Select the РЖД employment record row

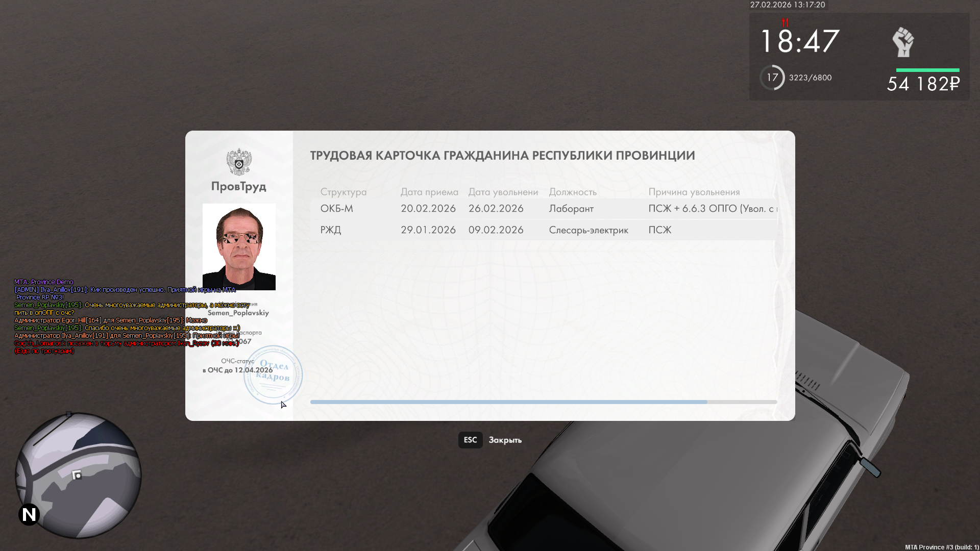point(544,230)
